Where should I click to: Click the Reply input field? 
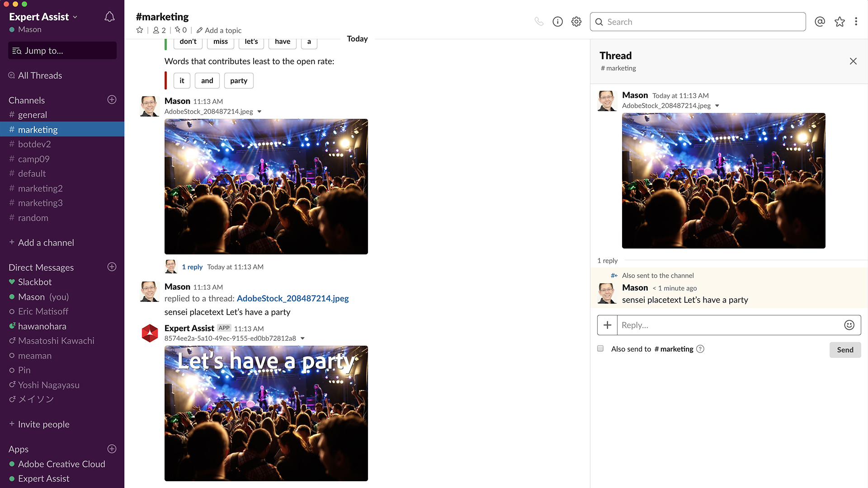(x=730, y=325)
